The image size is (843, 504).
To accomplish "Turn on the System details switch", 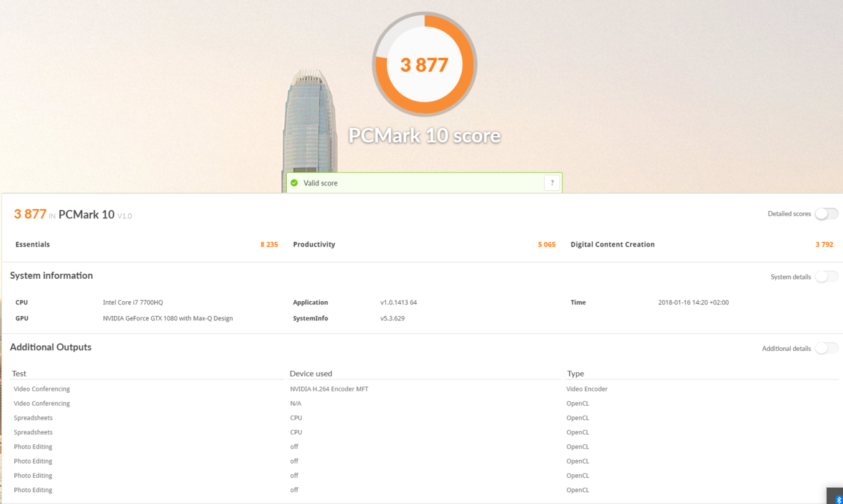I will coord(826,277).
